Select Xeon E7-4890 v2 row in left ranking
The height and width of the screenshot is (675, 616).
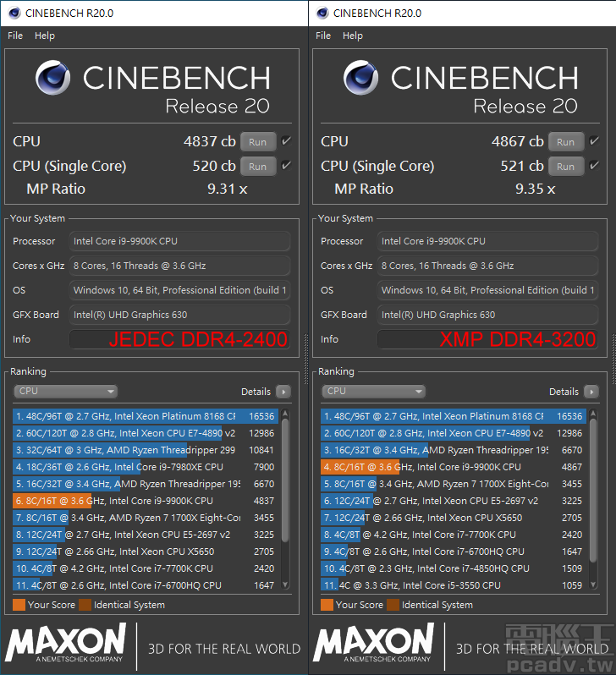[146, 433]
